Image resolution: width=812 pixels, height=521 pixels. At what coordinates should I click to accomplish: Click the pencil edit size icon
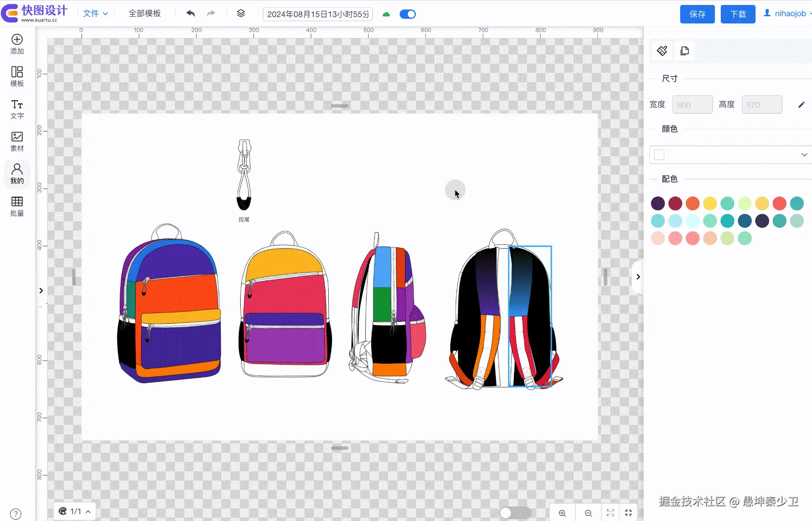[x=801, y=105]
